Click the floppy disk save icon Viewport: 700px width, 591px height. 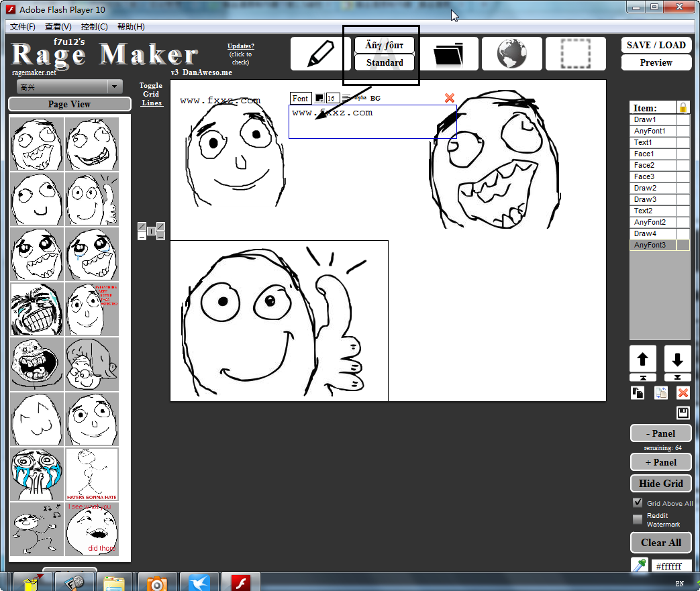(x=683, y=413)
